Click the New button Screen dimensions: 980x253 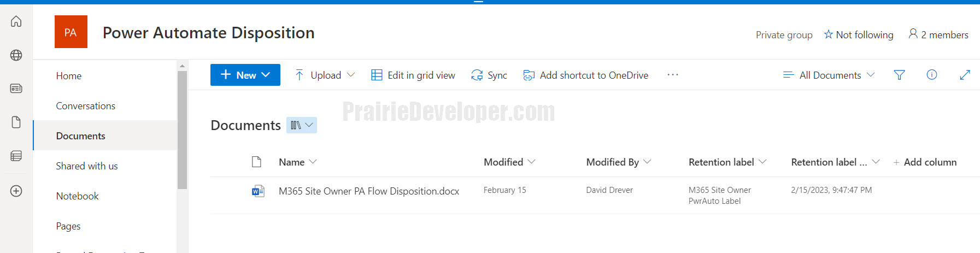click(245, 75)
